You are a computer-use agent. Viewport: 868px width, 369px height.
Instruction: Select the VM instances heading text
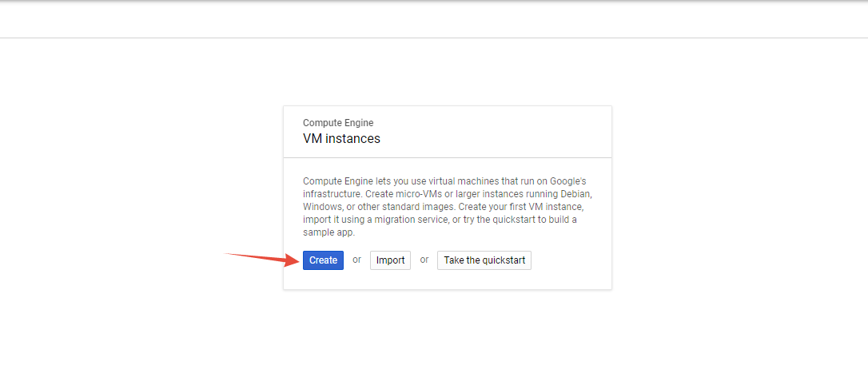point(341,138)
